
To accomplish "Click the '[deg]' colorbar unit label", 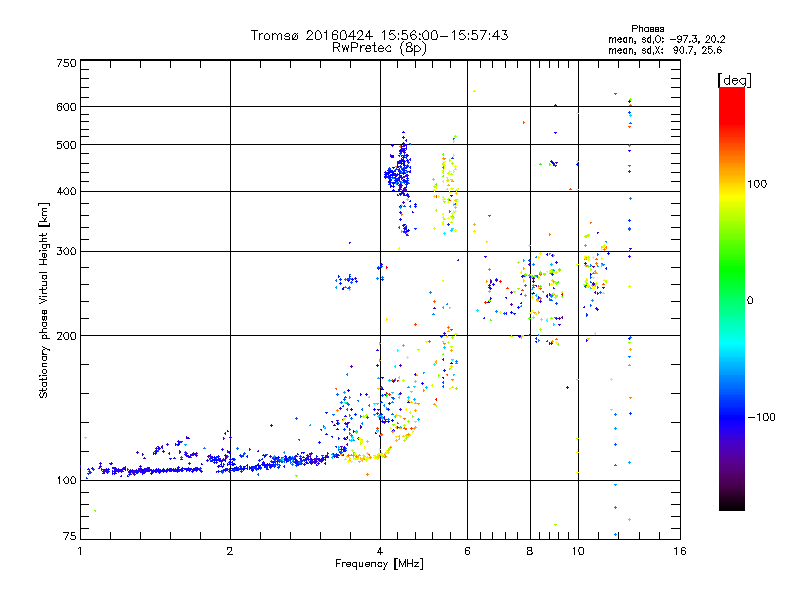I will point(734,80).
